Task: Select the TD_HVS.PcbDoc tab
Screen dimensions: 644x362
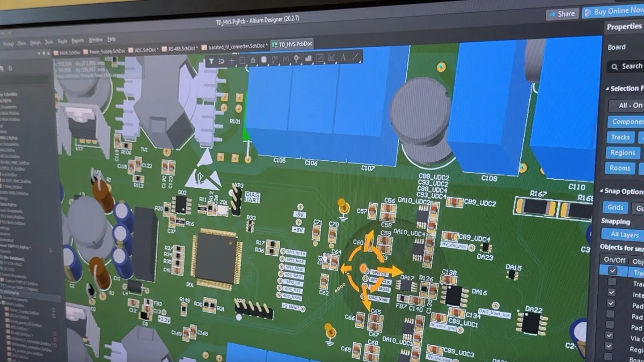Action: point(292,45)
